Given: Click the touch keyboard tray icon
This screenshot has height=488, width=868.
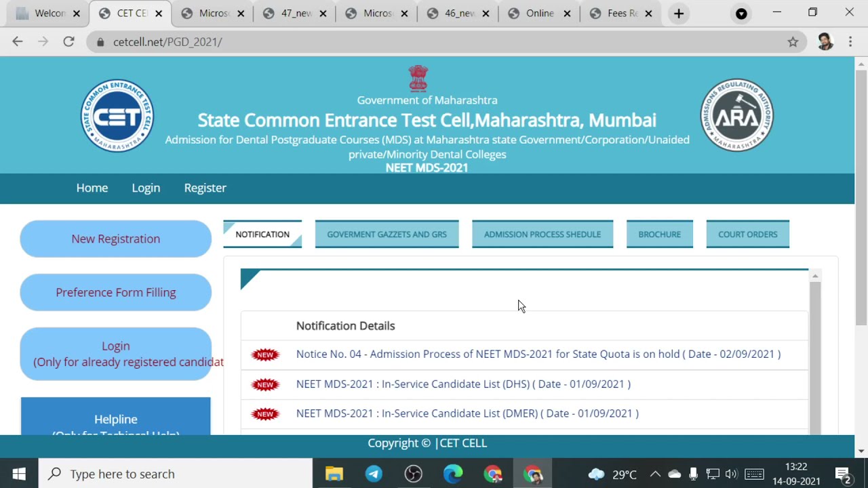Looking at the screenshot, I should [754, 474].
